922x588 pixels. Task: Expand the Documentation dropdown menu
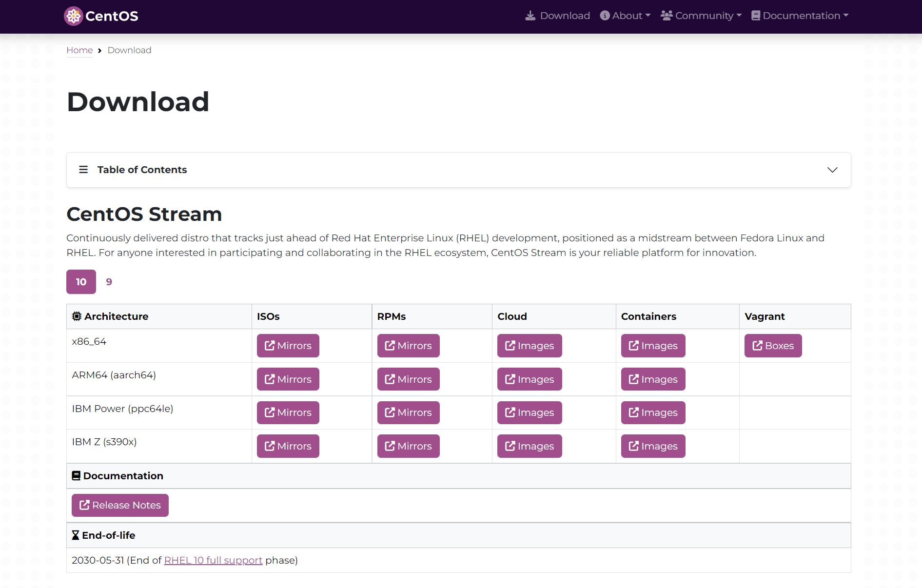point(800,16)
